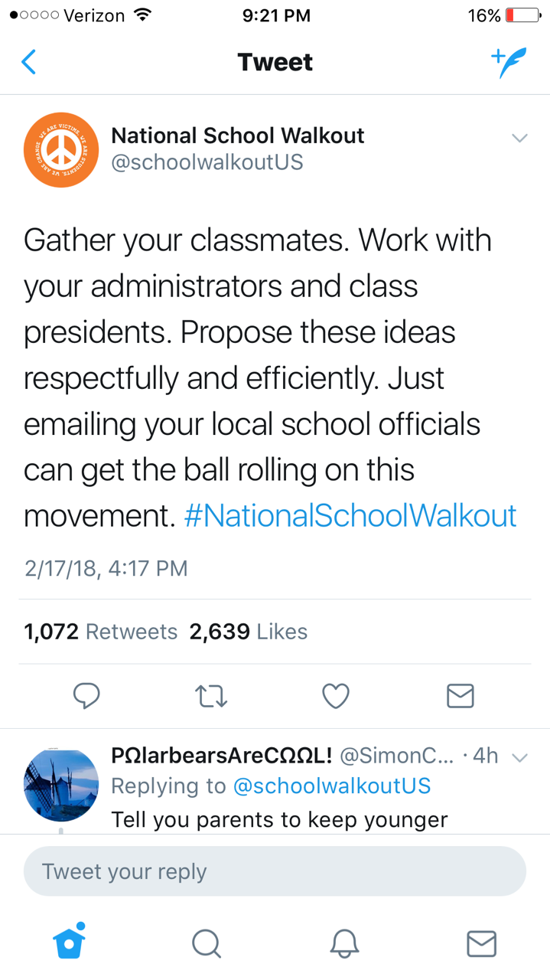Tap the 'Replying to @schoolwalkoutUS' mention
Viewport: 550px width, 980px height.
[331, 786]
